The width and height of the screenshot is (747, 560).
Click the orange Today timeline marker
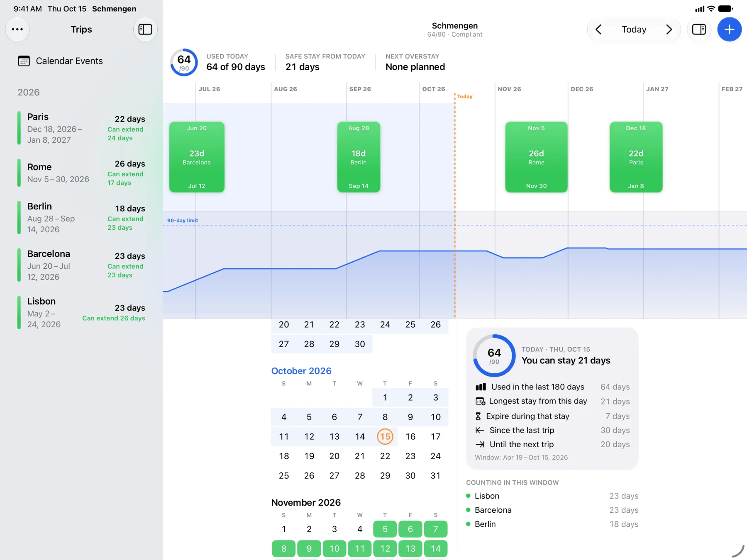tap(465, 97)
